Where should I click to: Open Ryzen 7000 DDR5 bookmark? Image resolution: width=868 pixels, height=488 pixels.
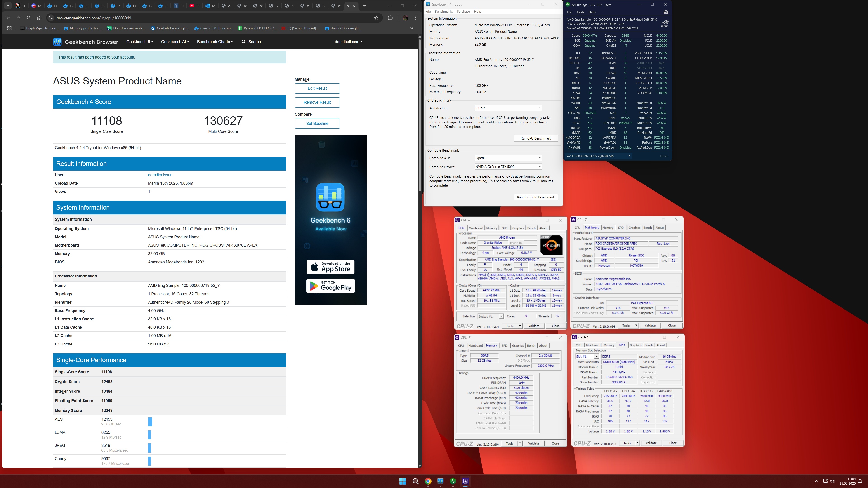pos(257,28)
